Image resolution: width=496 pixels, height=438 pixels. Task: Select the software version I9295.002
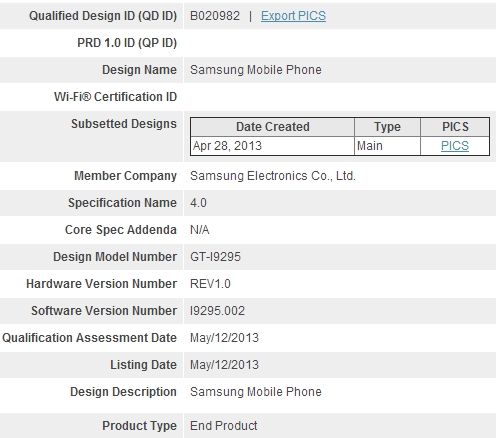(x=217, y=311)
